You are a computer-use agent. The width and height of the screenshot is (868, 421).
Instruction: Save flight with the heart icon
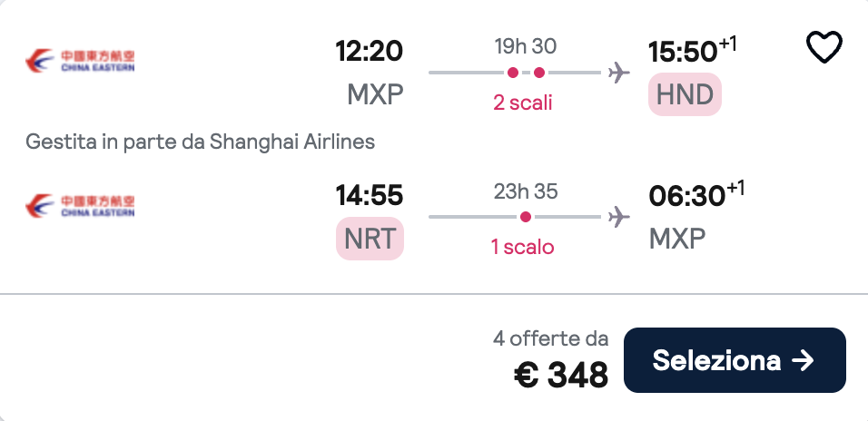coord(824,47)
